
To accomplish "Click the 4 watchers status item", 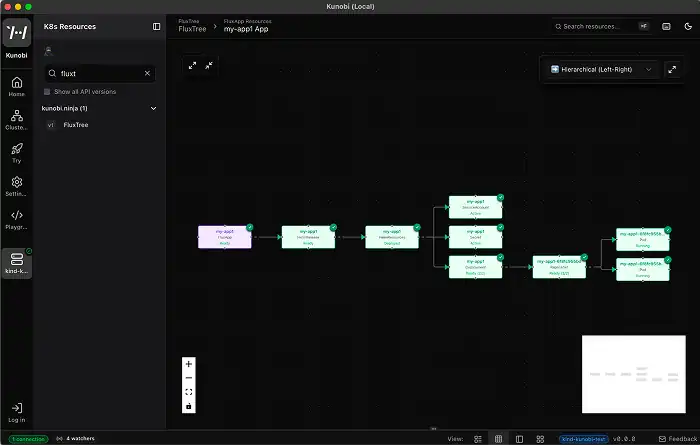I will (x=76, y=439).
